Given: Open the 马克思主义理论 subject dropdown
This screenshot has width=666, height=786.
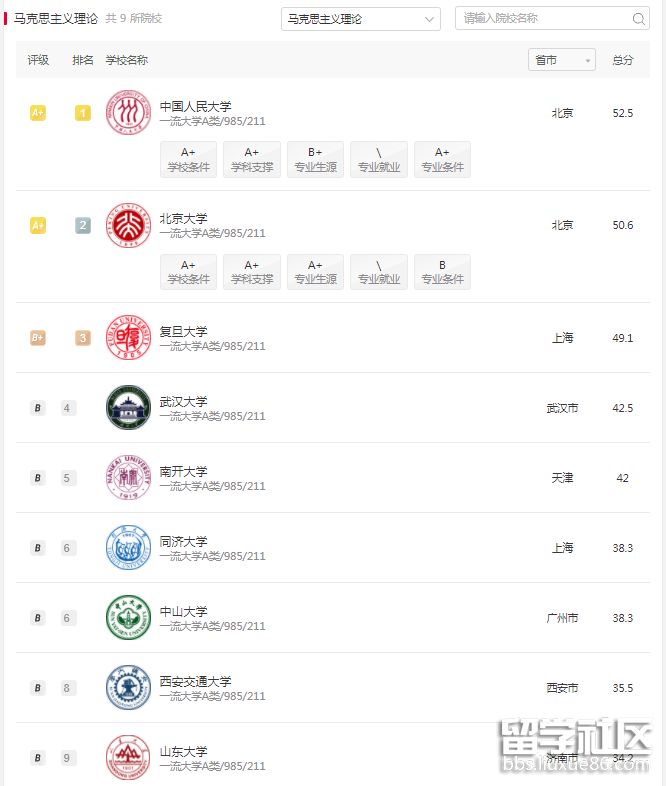Looking at the screenshot, I should (360, 19).
